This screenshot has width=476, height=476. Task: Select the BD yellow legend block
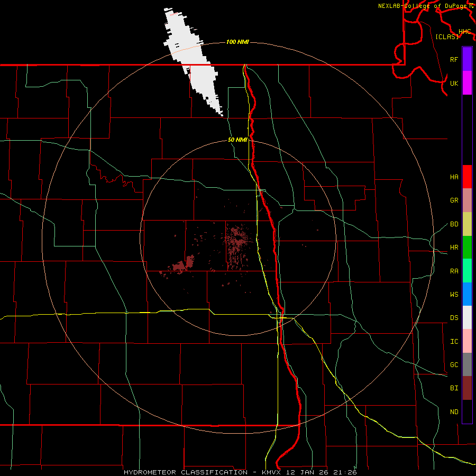click(x=467, y=224)
